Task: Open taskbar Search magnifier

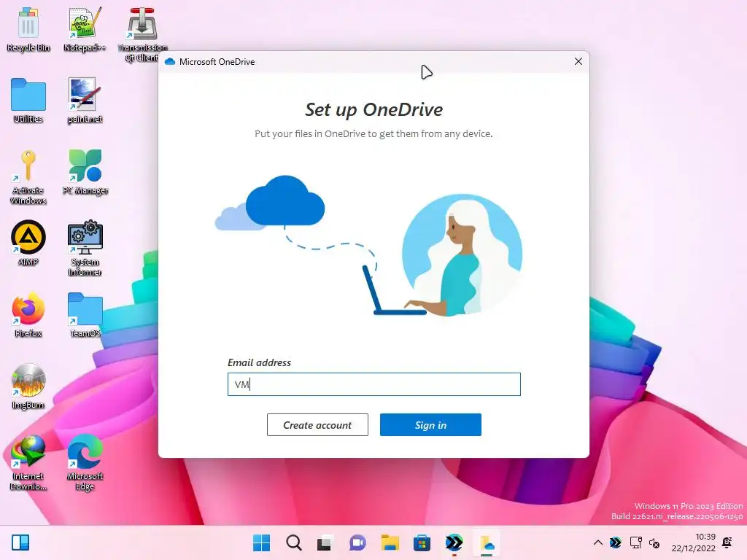Action: pyautogui.click(x=294, y=542)
